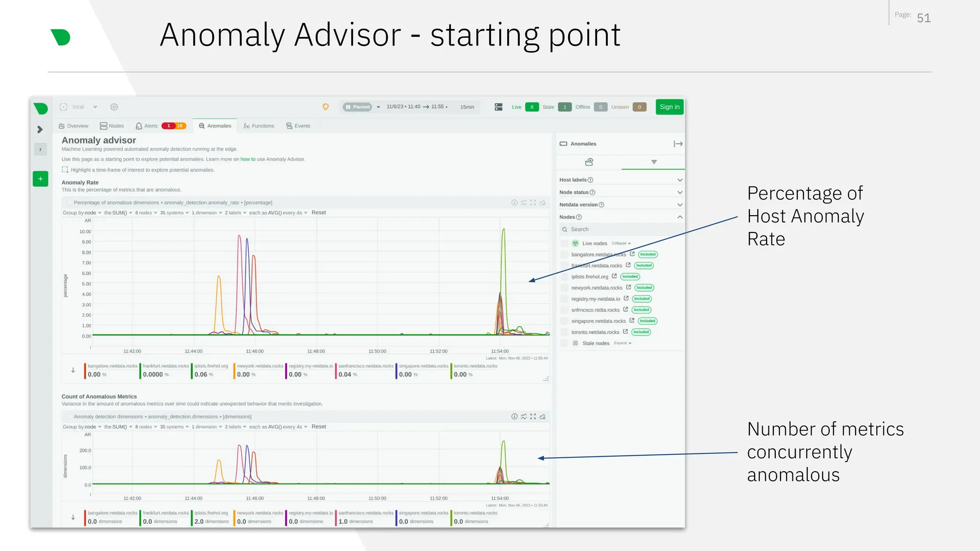This screenshot has width=980, height=551.
Task: Open the Alerts tab
Action: 160,126
